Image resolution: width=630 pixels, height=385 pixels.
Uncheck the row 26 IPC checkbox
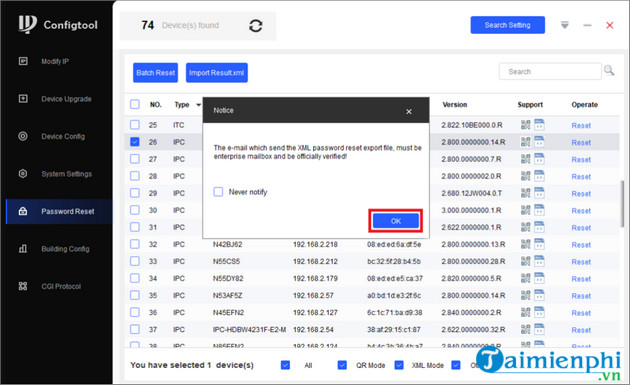135,142
